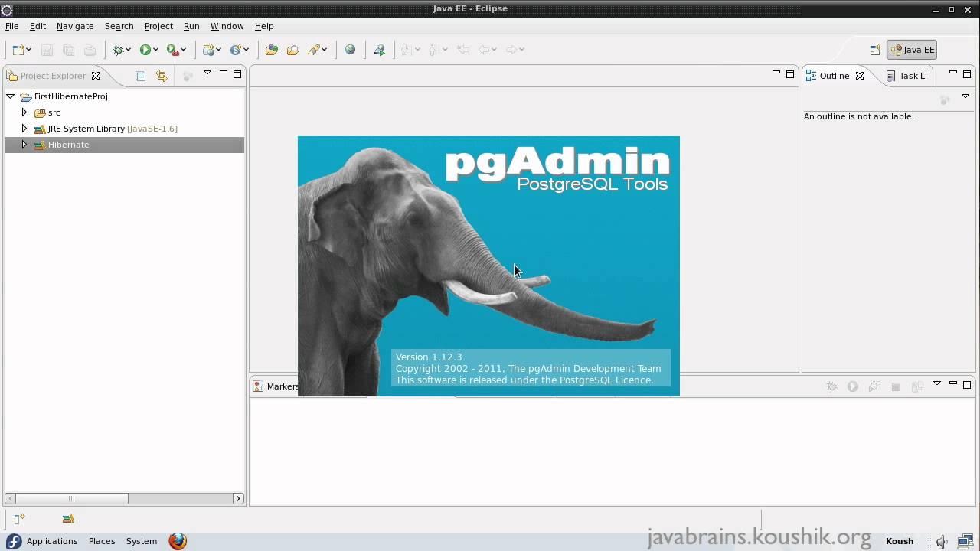Open the Search flashlight dropdown arrow

coord(325,50)
